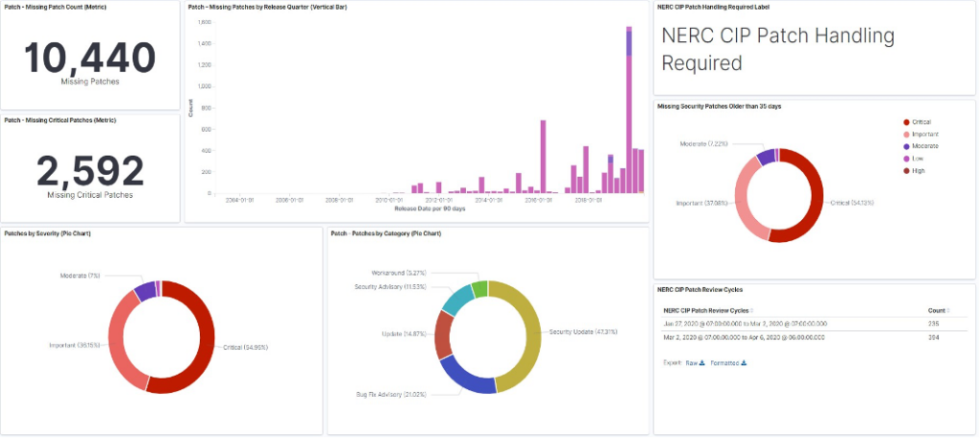Select the red Update slice in Category pie
This screenshot has width=980, height=439.
(443, 336)
